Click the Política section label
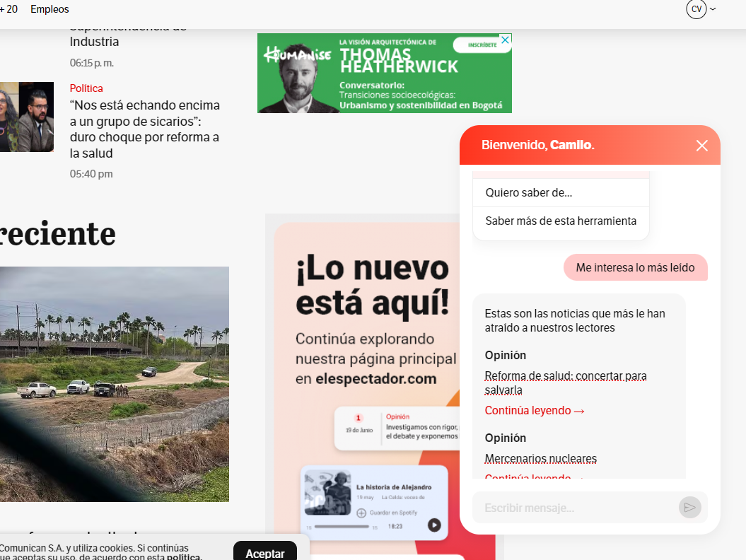The height and width of the screenshot is (560, 746). click(x=86, y=88)
